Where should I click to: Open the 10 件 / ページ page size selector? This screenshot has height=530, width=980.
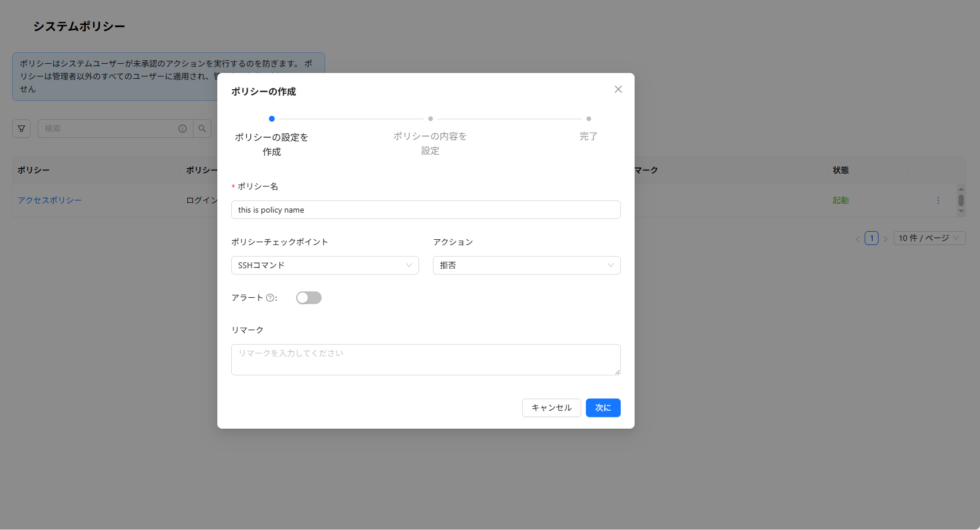click(x=929, y=238)
